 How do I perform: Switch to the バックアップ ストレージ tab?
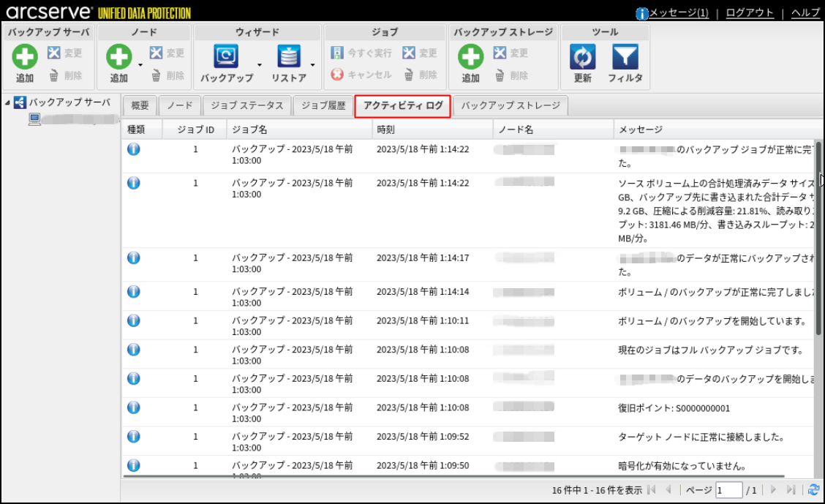[x=511, y=106]
